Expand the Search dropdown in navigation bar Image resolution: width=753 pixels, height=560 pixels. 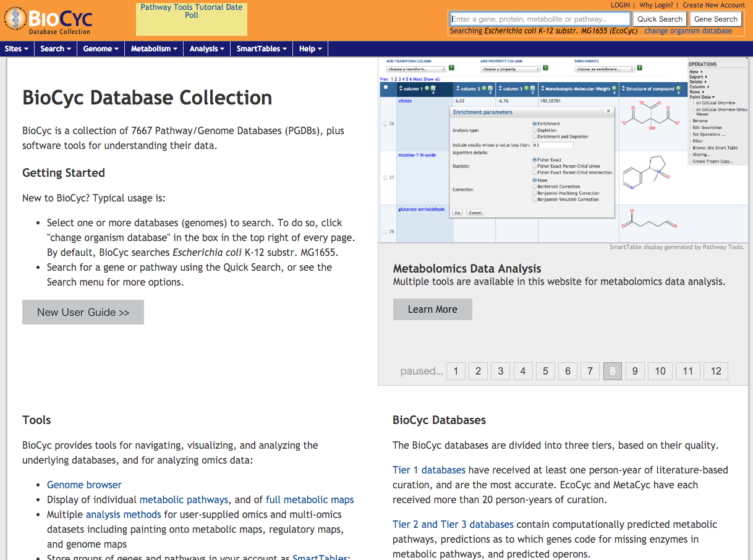click(56, 49)
